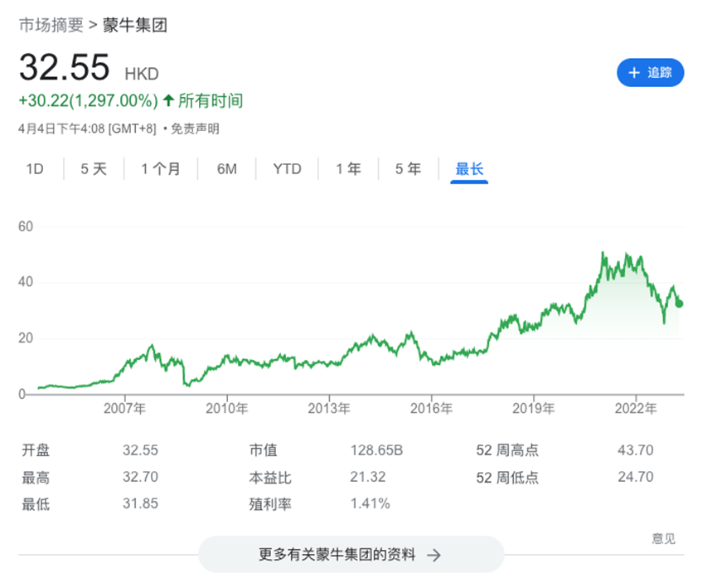Click the 殖利率 label
This screenshot has height=588, width=717.
point(270,504)
